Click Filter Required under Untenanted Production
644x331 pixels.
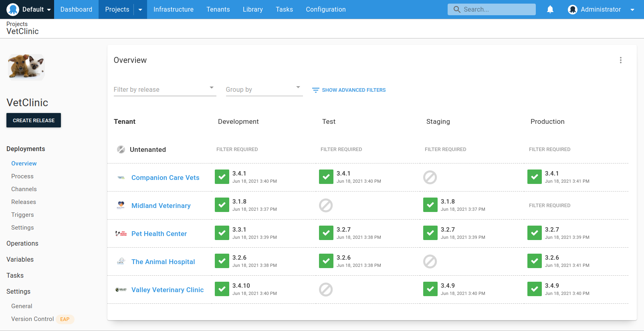(549, 149)
